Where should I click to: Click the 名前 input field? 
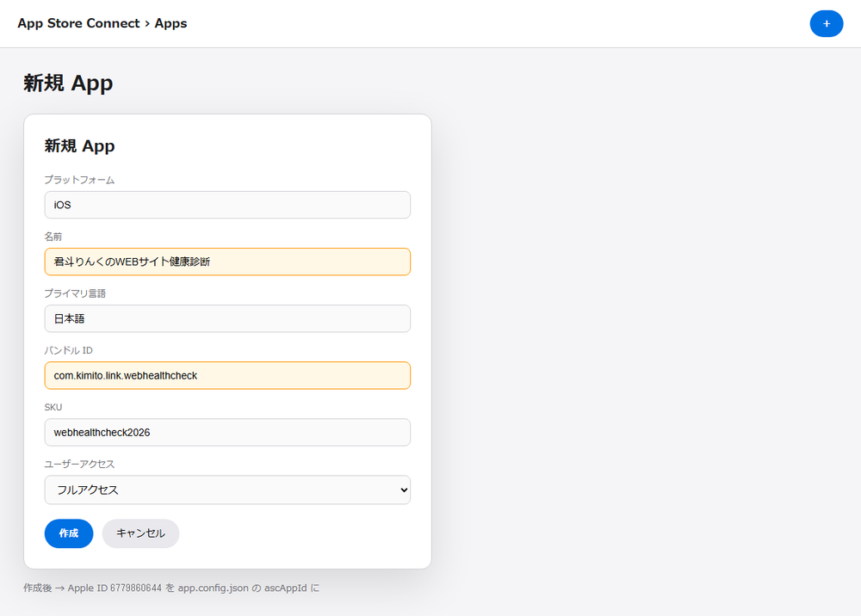pos(227,262)
